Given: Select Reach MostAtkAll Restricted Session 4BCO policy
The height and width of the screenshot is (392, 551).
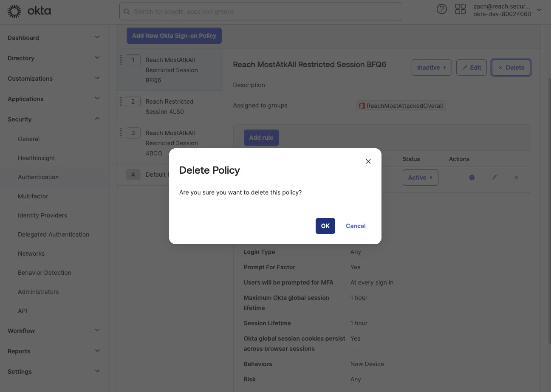Looking at the screenshot, I should 170,143.
